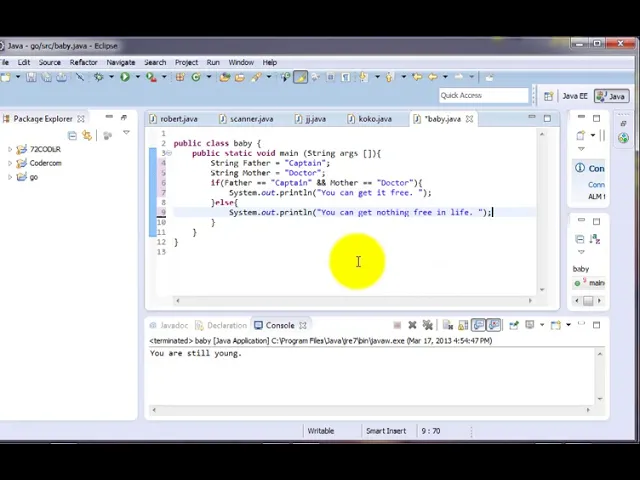The image size is (640, 480).
Task: Open the Debug button dropdown arrow
Action: click(x=111, y=77)
